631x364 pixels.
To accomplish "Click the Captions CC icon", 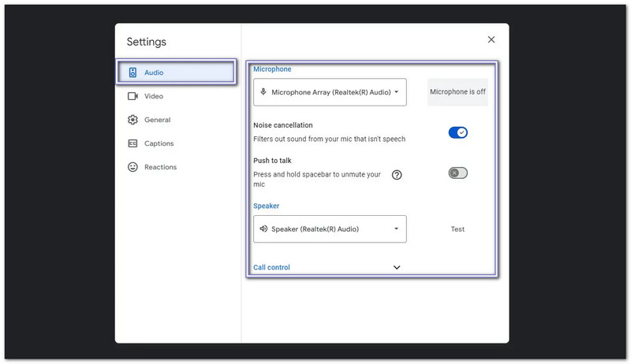I will 133,143.
